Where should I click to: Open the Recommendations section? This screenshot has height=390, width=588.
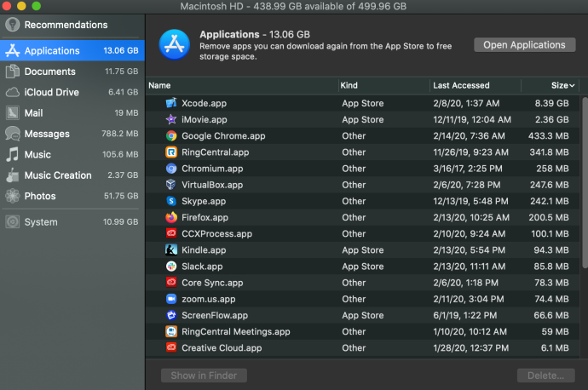(x=72, y=25)
